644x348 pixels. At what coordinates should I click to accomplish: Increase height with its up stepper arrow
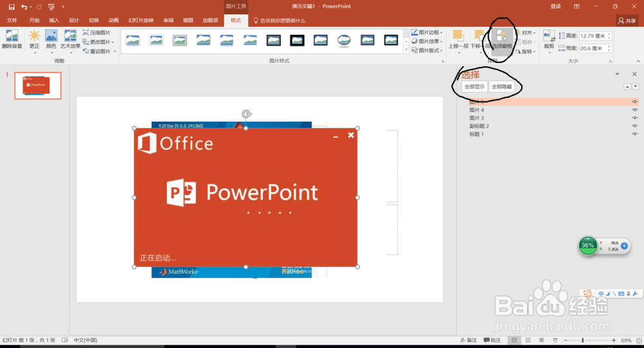[609, 34]
